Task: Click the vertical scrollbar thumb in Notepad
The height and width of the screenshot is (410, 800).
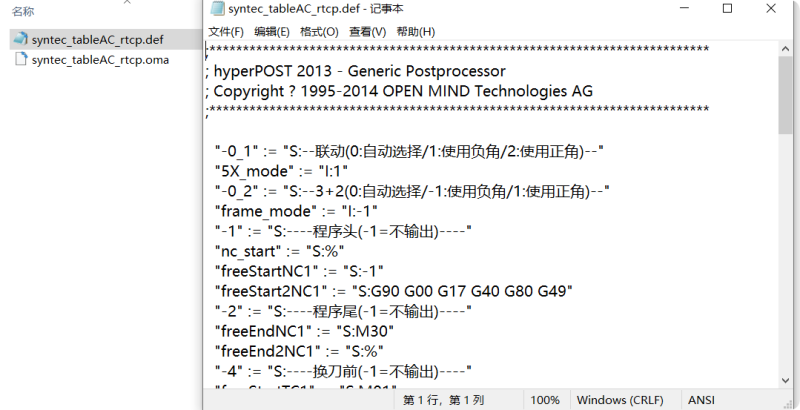Action: point(785,95)
